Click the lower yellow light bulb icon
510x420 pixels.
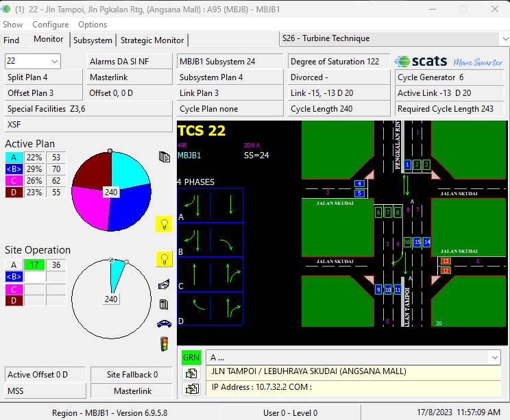click(165, 259)
